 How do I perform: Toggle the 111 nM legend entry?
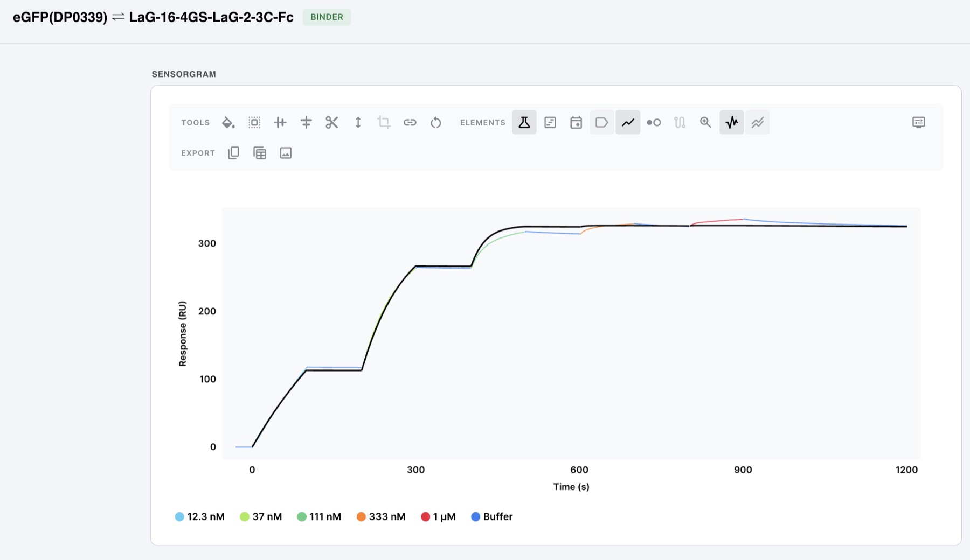319,517
